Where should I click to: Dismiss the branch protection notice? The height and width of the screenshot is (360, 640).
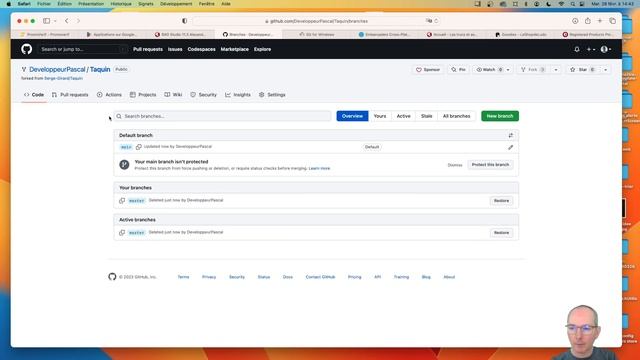[x=455, y=165]
